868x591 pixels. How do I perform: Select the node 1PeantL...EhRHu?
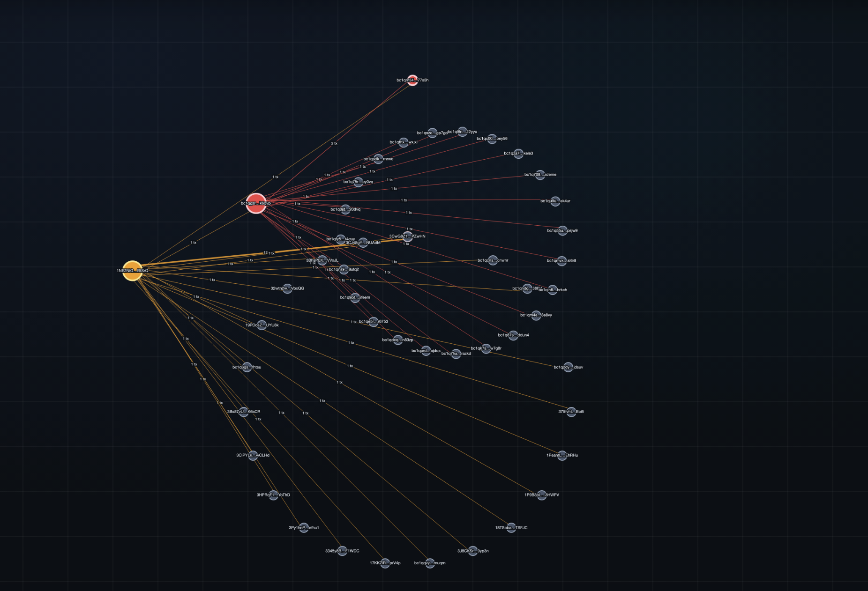coord(561,455)
